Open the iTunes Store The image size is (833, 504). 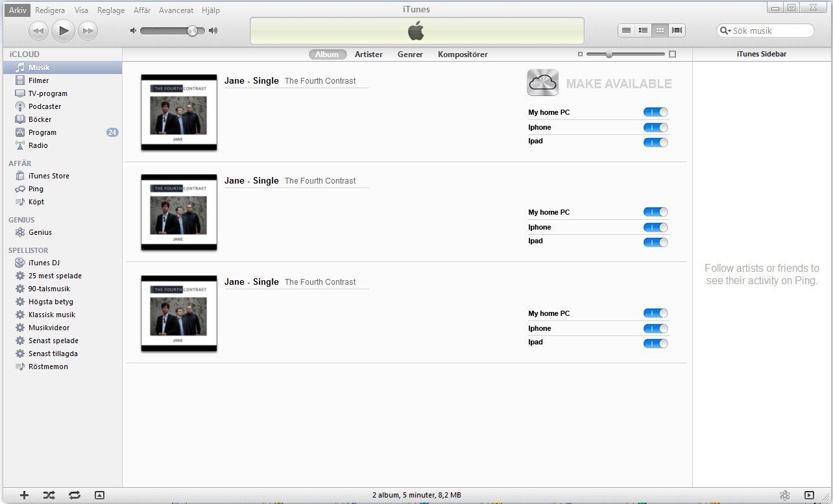point(48,175)
